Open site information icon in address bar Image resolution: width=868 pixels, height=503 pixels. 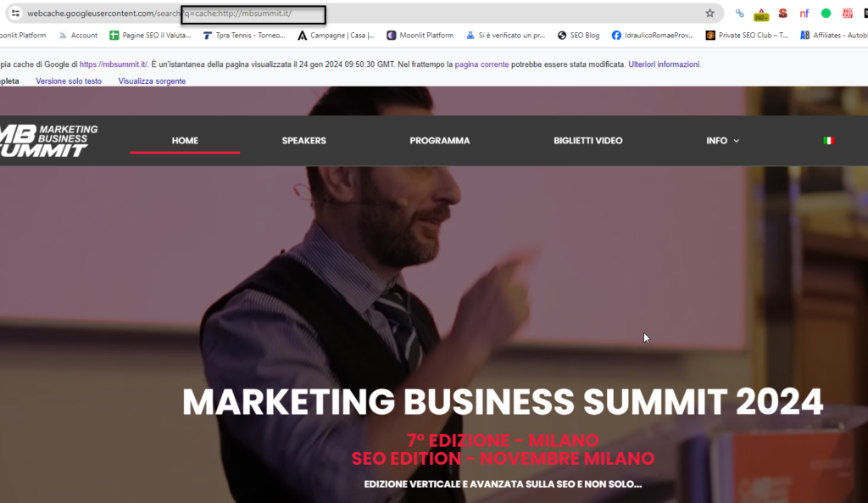15,14
